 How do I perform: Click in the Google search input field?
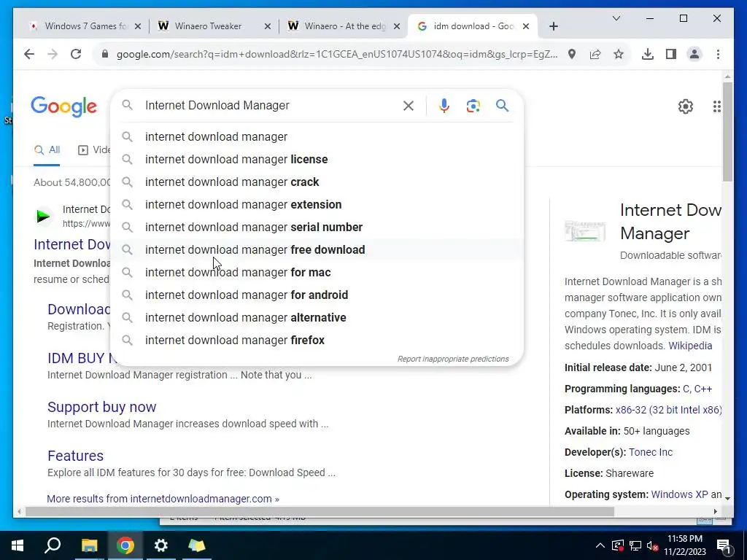269,106
